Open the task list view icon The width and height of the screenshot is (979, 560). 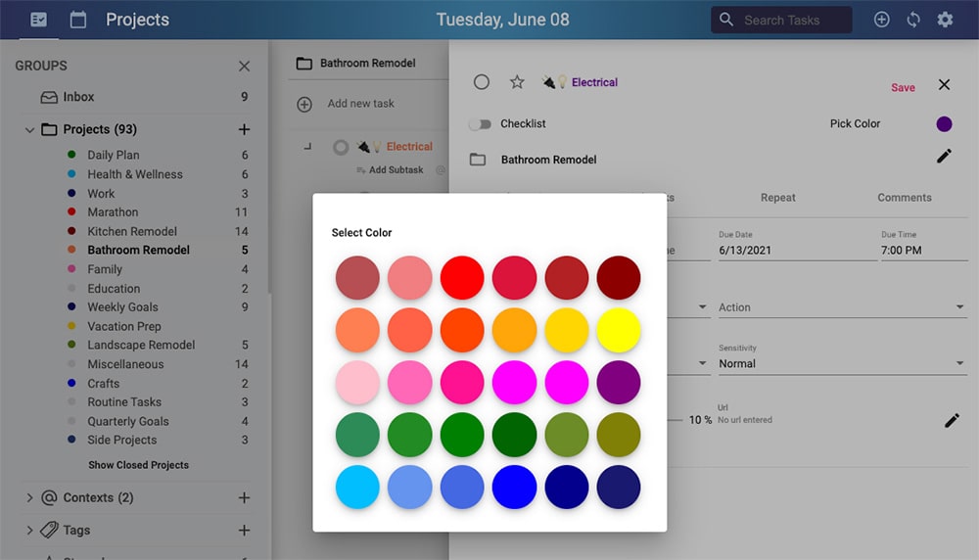click(x=39, y=20)
